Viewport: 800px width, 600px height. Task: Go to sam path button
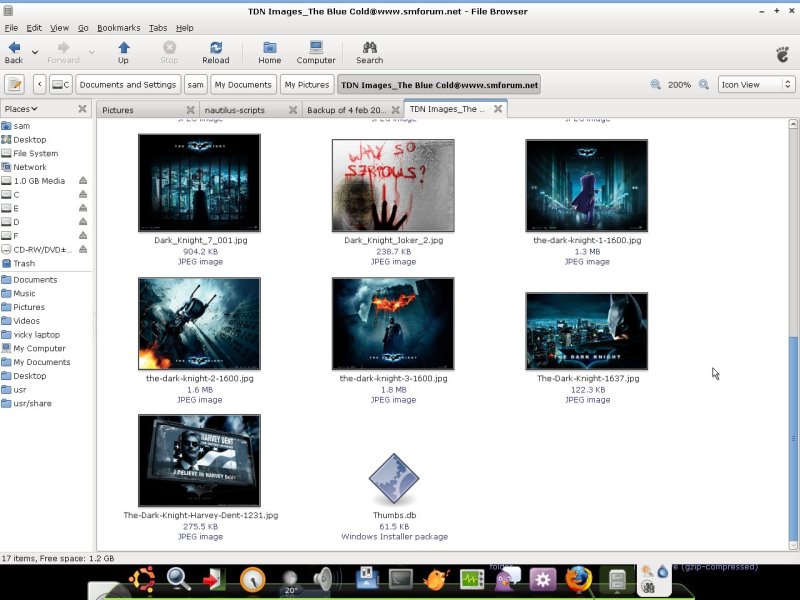point(195,85)
